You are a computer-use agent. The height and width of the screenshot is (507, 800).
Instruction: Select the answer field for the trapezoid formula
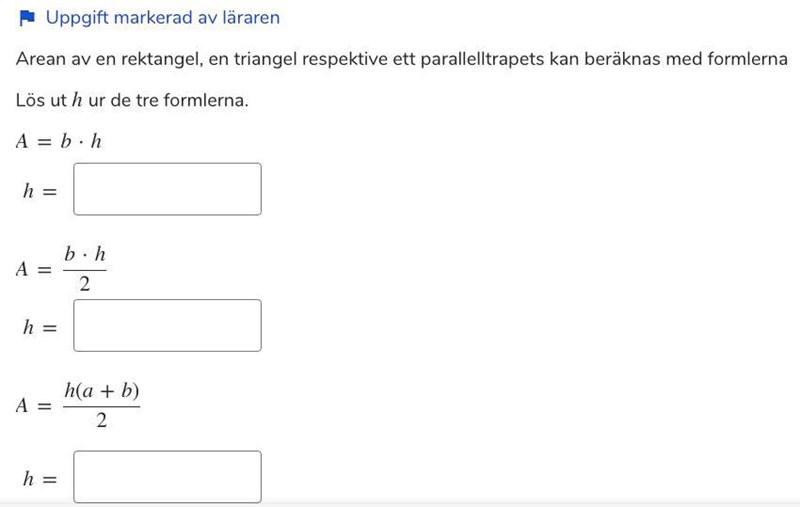pyautogui.click(x=167, y=477)
